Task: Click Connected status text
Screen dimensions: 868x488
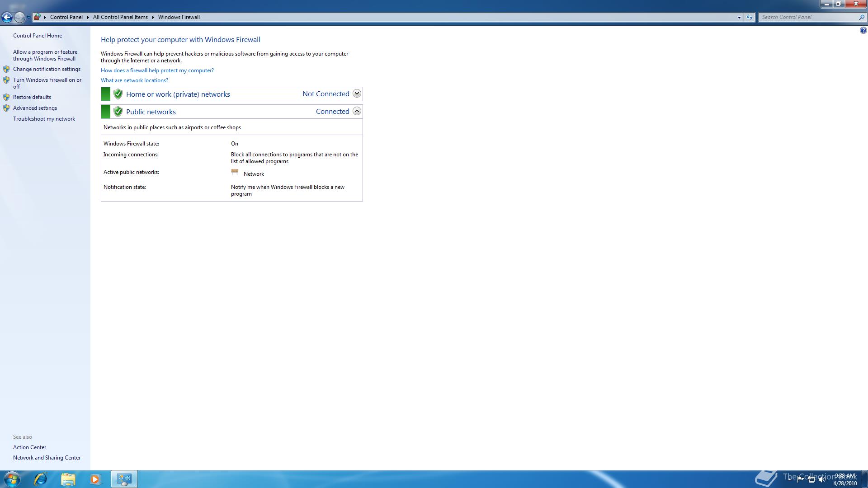Action: pyautogui.click(x=333, y=112)
